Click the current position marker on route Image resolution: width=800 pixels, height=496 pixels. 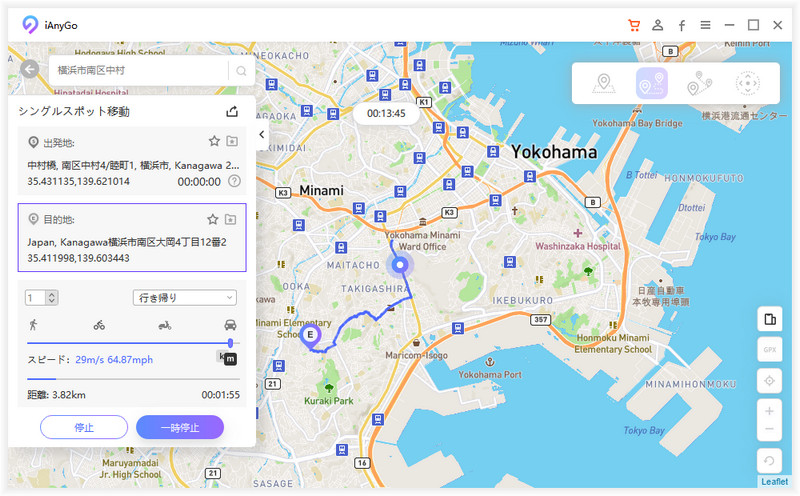[x=400, y=264]
